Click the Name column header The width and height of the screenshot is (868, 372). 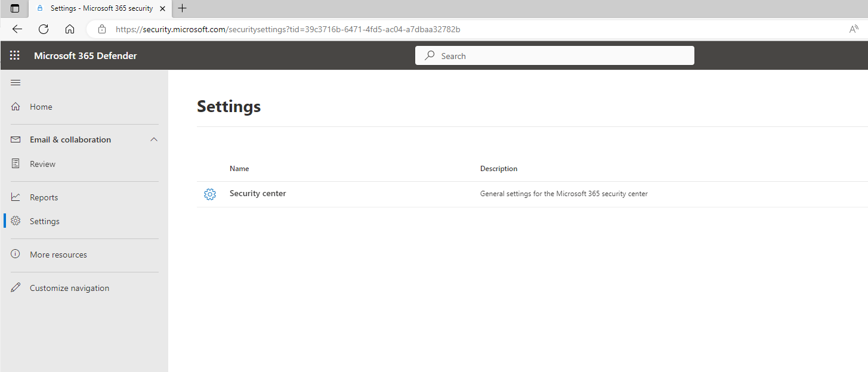pos(239,169)
